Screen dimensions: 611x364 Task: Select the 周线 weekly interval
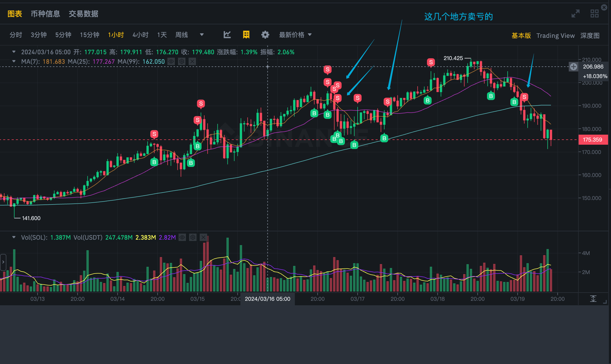[182, 35]
